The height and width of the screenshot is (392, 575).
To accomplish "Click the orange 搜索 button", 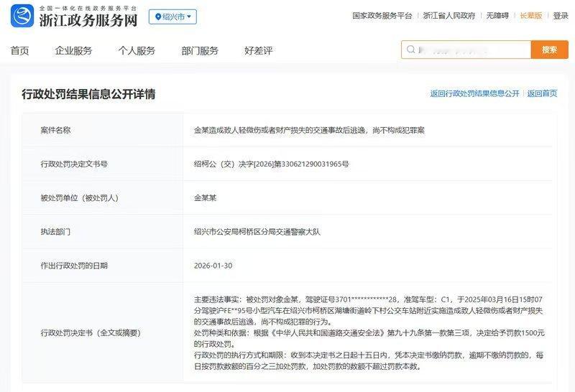I will [x=550, y=50].
